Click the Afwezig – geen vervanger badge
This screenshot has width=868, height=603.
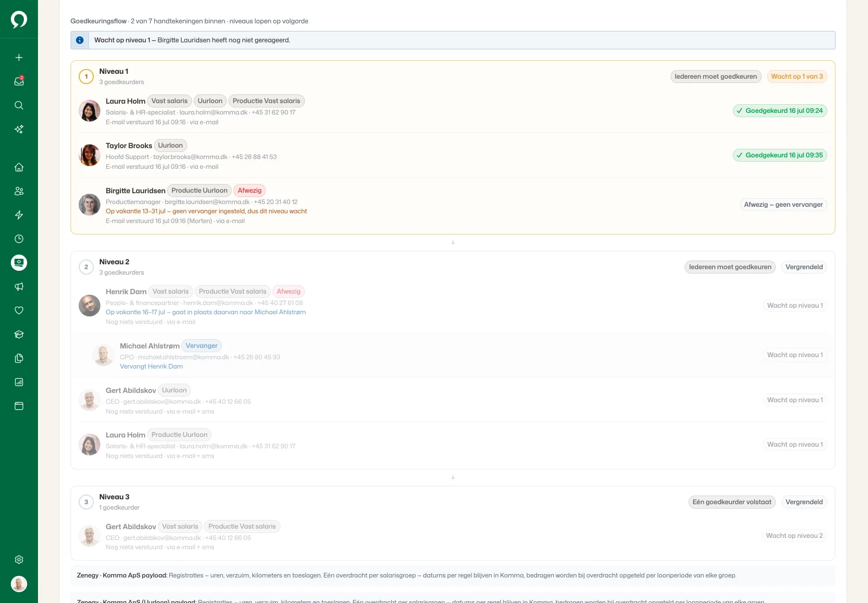[783, 205]
